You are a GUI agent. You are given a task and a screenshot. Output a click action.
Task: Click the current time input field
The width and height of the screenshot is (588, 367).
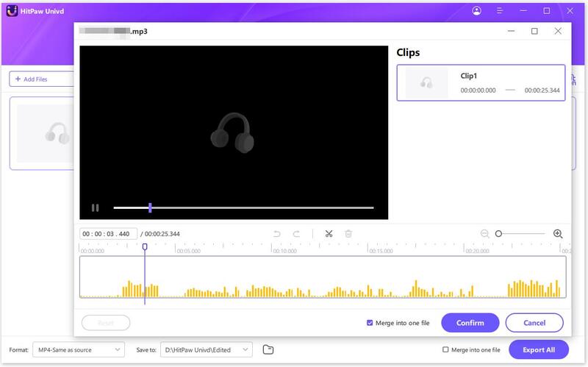pos(108,234)
